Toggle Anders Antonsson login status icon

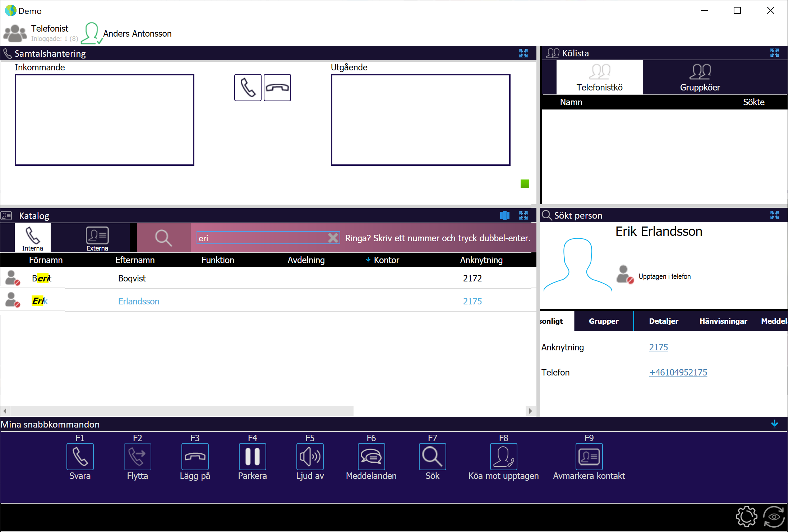[x=91, y=33]
